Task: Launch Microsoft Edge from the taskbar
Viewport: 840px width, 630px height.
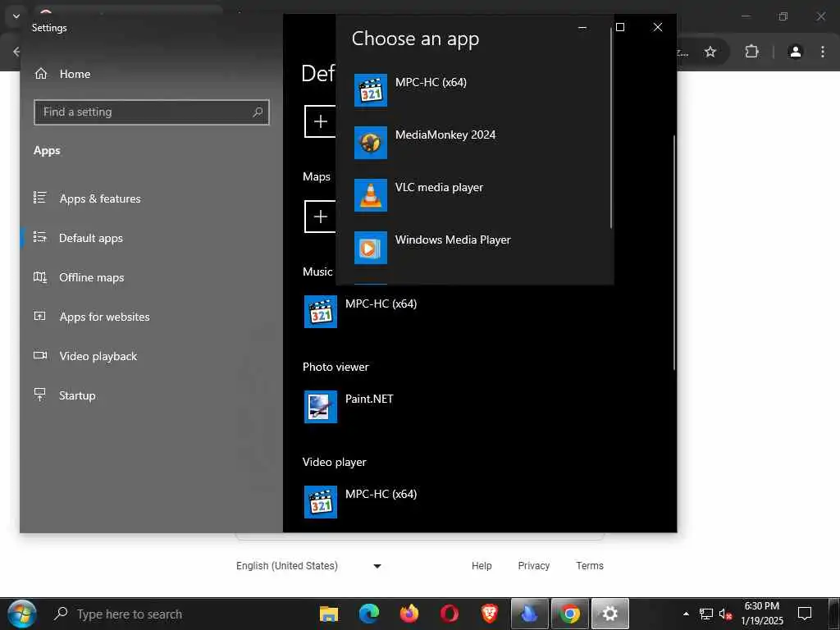Action: click(368, 614)
